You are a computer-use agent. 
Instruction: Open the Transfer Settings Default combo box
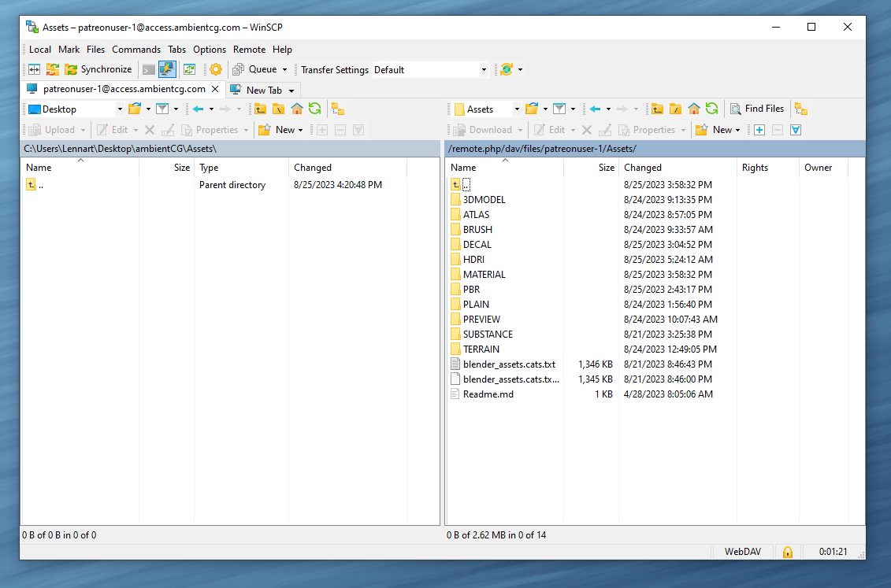click(430, 70)
